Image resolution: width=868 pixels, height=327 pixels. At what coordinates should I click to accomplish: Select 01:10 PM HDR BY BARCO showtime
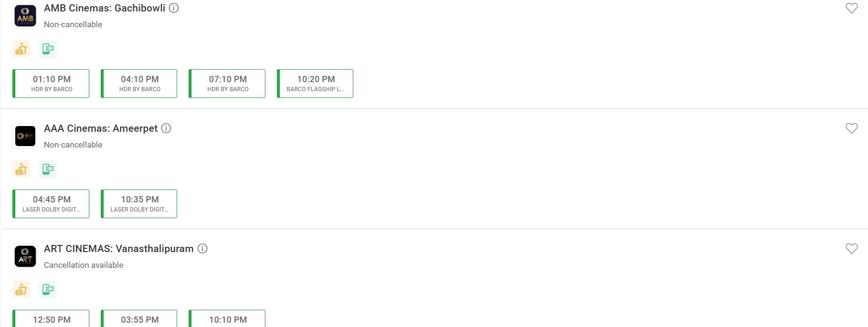[51, 84]
